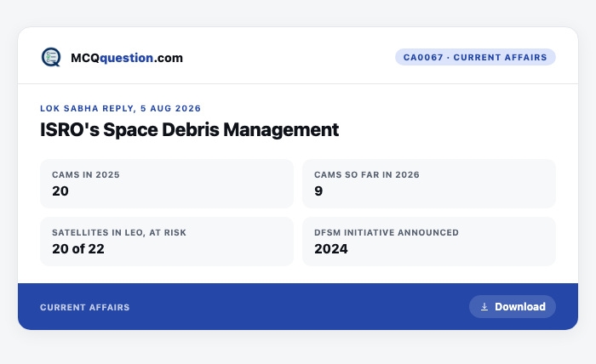Click the Satellites in LEO, at risk label

point(119,233)
